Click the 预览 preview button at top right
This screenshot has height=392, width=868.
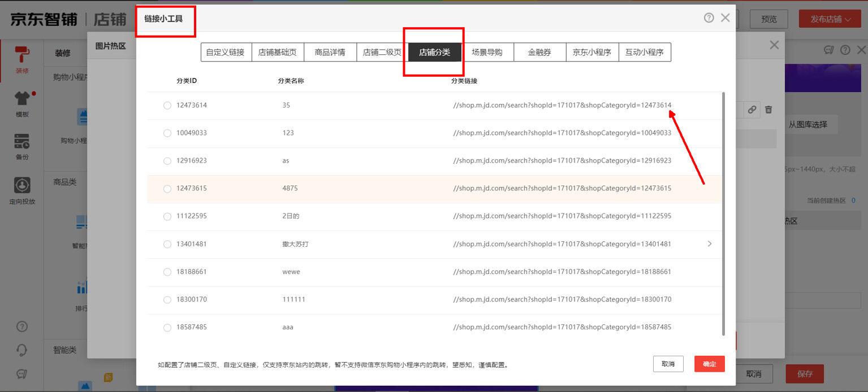[768, 19]
